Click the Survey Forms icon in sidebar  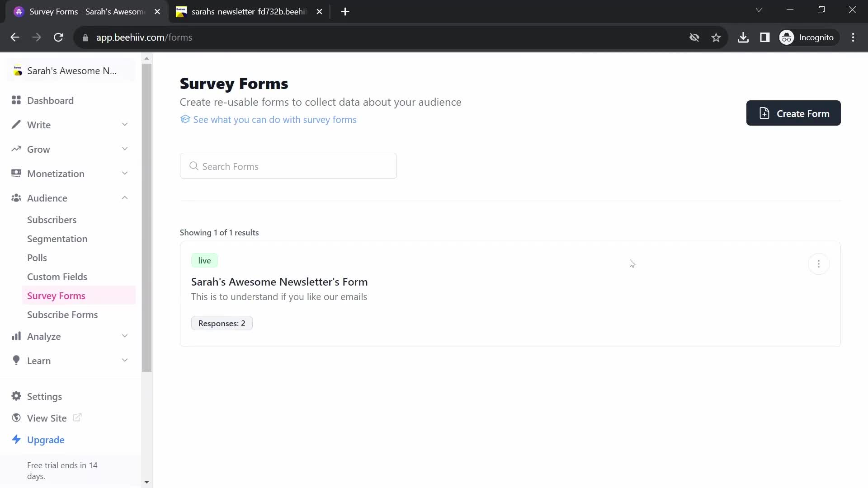[x=56, y=295]
